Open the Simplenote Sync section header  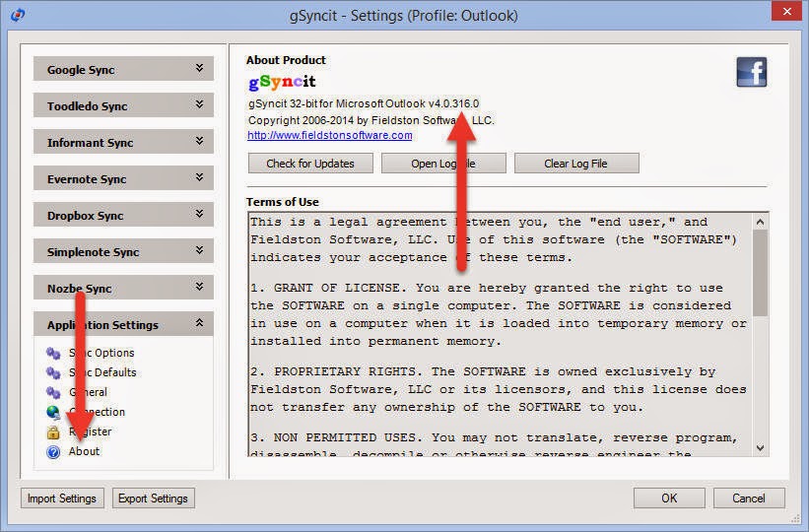[x=123, y=251]
